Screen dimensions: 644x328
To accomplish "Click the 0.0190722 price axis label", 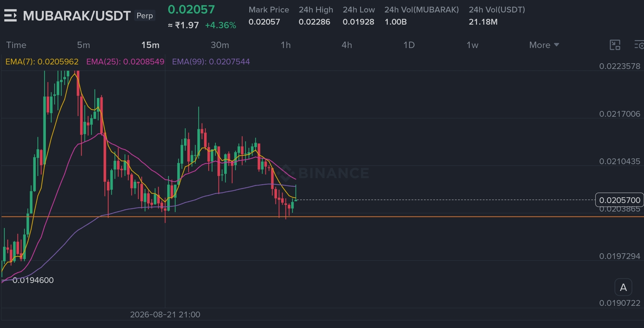I will pos(620,303).
